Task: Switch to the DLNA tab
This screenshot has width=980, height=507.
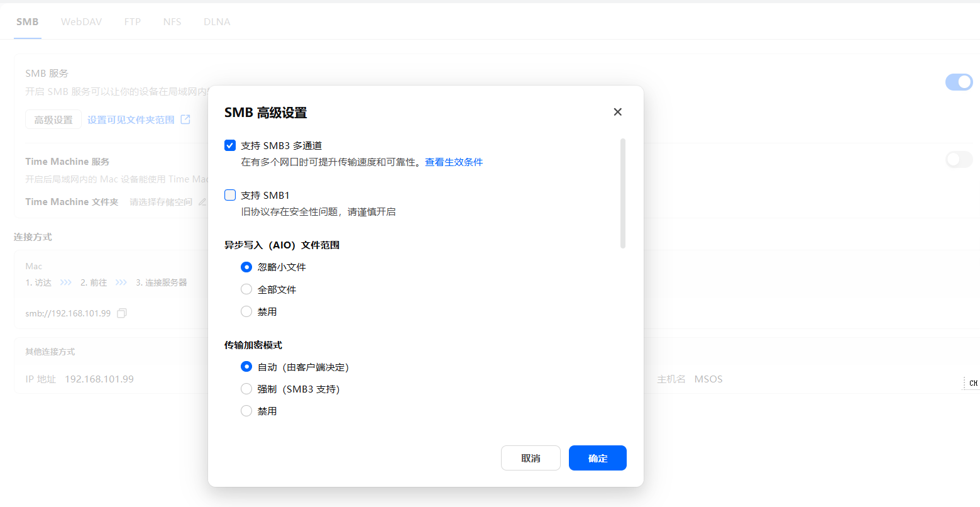Action: [x=217, y=21]
